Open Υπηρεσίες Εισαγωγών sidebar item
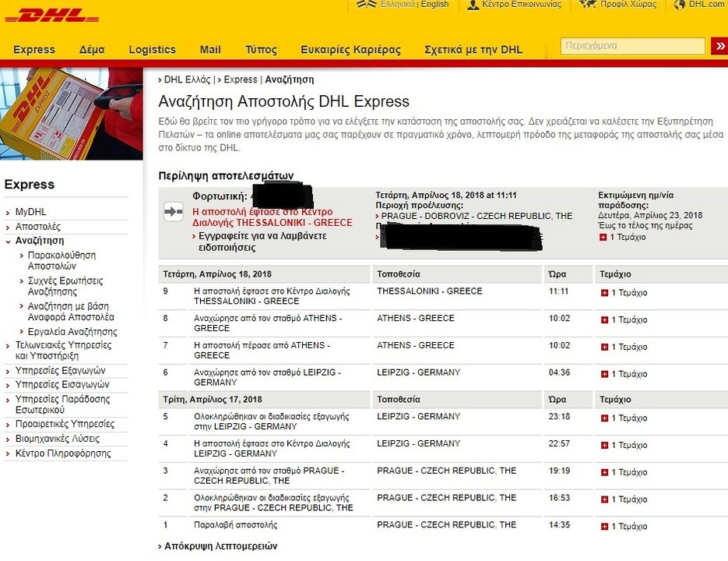 [62, 384]
